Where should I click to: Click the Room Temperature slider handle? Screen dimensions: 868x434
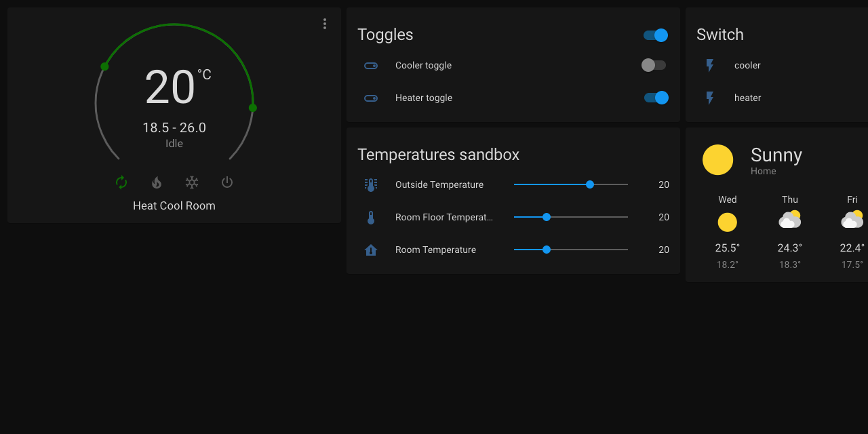pos(547,250)
